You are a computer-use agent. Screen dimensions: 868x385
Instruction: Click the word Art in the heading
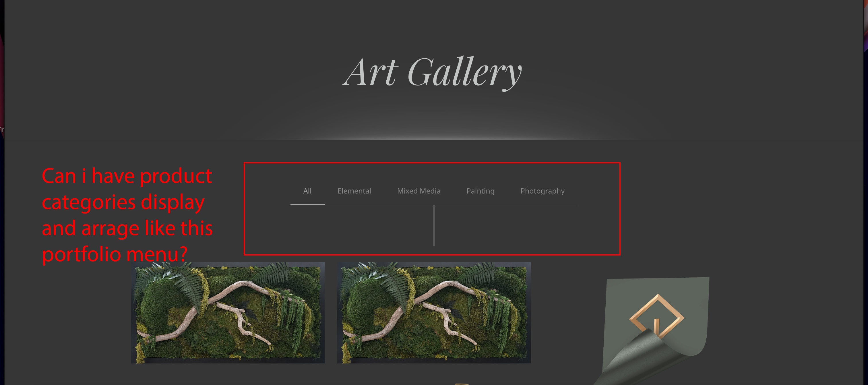point(371,72)
